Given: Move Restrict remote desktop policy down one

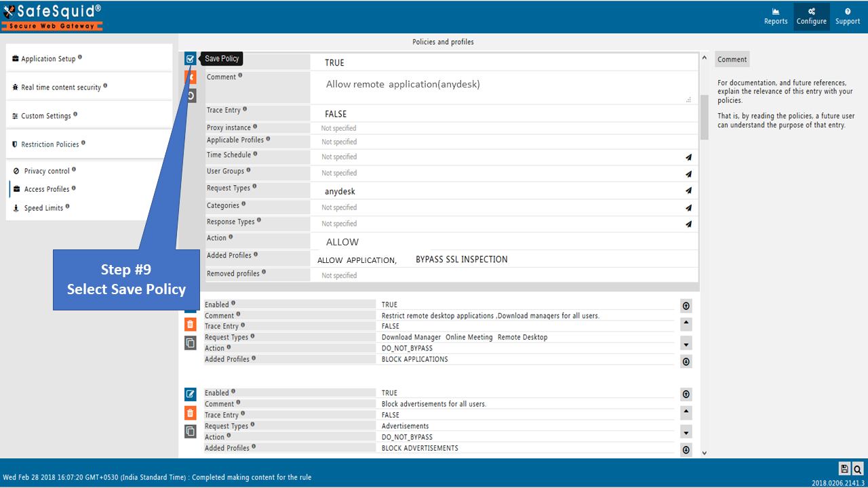Looking at the screenshot, I should coord(686,344).
